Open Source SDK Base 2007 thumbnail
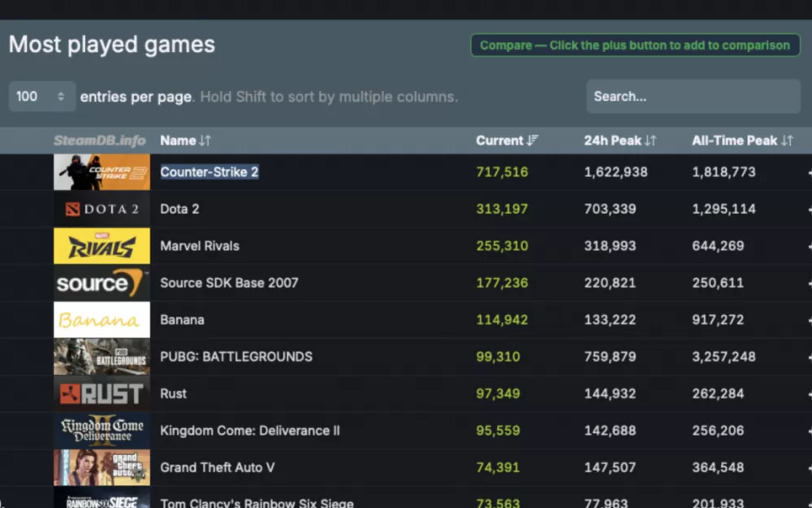This screenshot has height=508, width=812. coord(102,283)
